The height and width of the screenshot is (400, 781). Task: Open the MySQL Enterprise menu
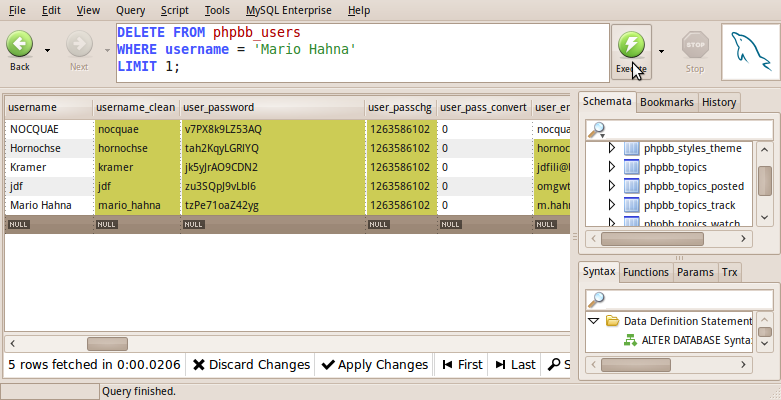click(288, 10)
